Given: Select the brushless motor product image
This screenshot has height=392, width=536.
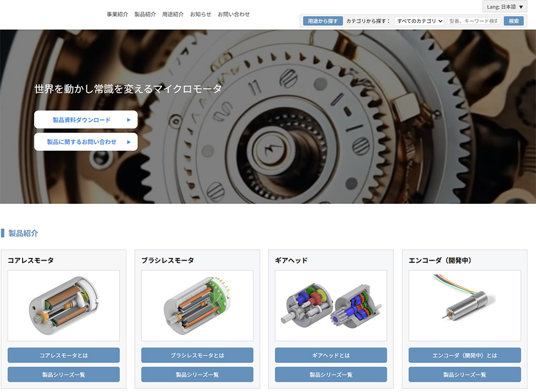Looking at the screenshot, I should (x=197, y=306).
